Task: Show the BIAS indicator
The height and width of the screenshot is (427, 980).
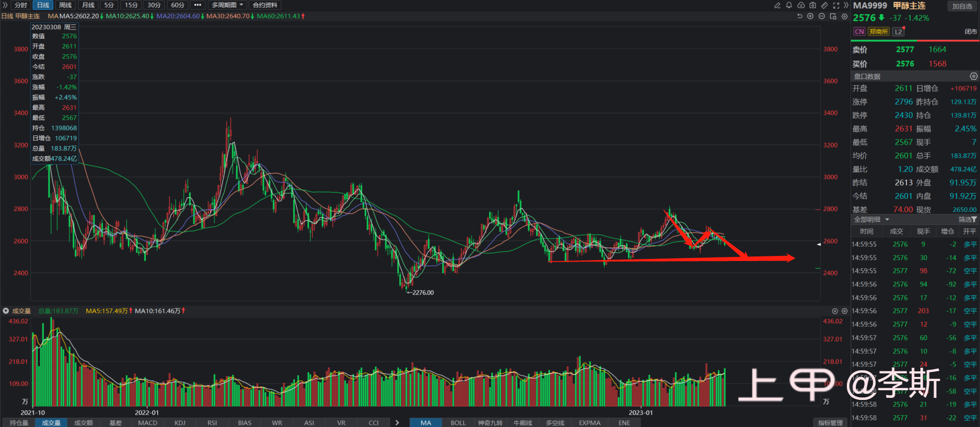Action: click(244, 423)
